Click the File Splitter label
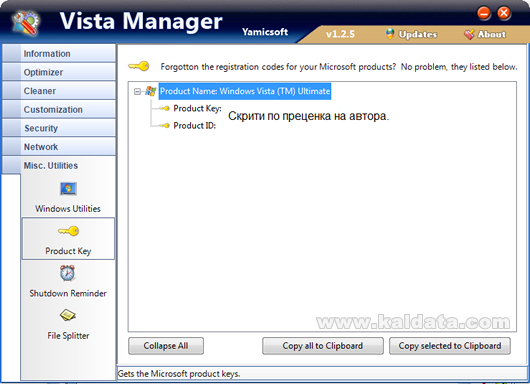The height and width of the screenshot is (384, 530). [68, 336]
